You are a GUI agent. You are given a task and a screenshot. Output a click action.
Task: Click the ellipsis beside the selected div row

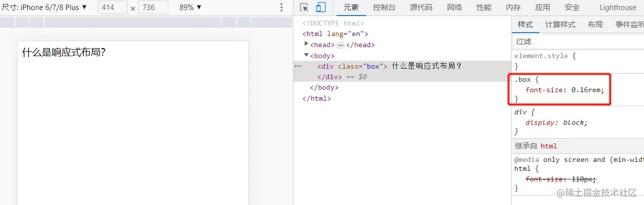pos(298,66)
